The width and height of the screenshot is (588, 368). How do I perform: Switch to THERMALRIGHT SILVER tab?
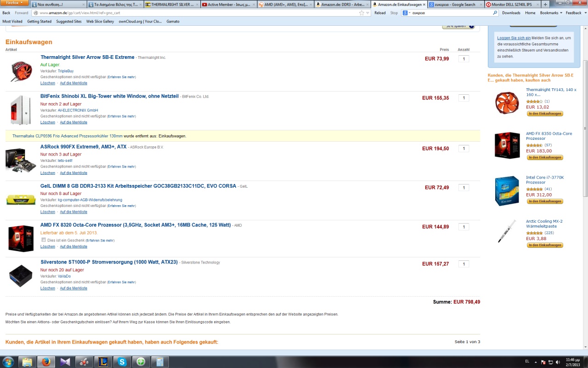click(x=172, y=5)
